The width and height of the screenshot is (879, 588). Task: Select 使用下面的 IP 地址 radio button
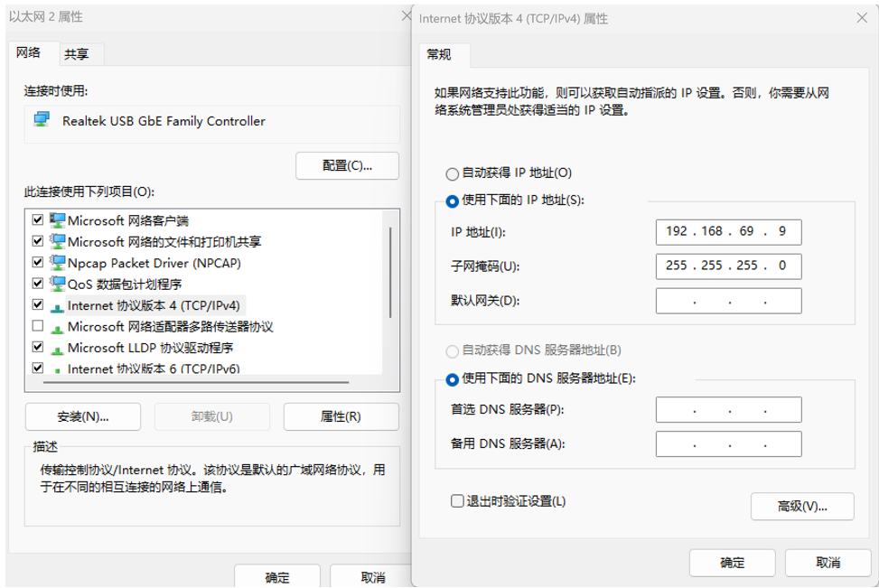point(452,201)
